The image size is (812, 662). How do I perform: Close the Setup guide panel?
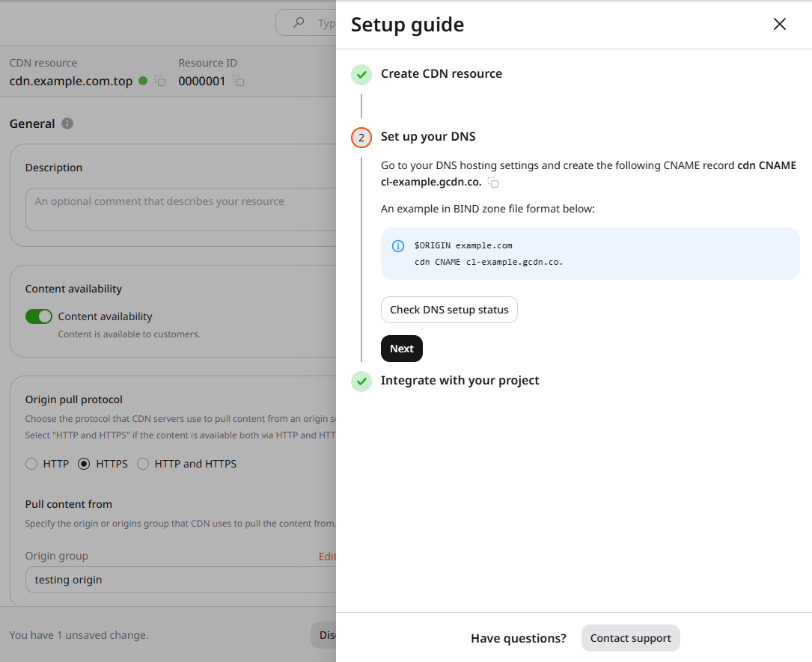[779, 24]
